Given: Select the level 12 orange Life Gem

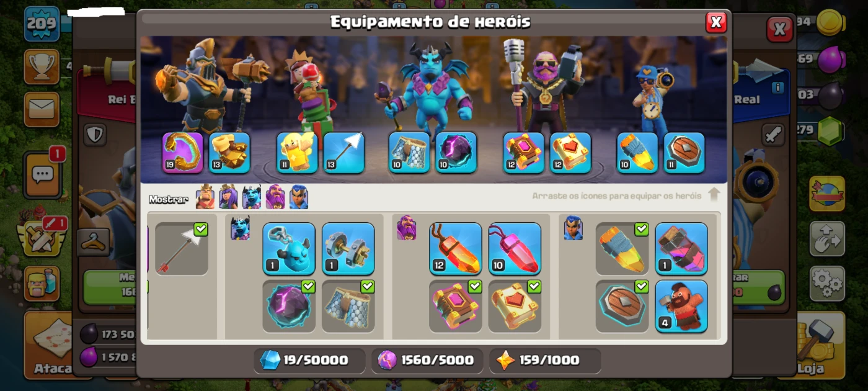Looking at the screenshot, I should 456,249.
